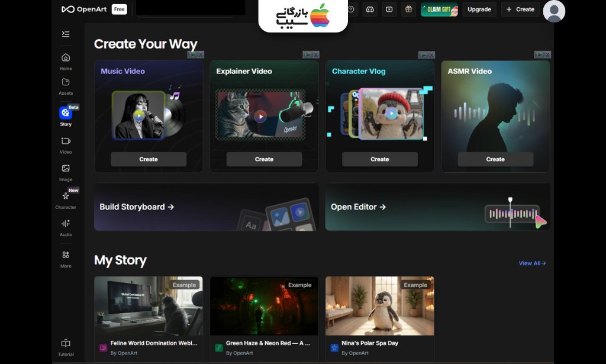Screen dimensions: 606x364
Task: Open the user profile avatar menu
Action: pos(554,11)
